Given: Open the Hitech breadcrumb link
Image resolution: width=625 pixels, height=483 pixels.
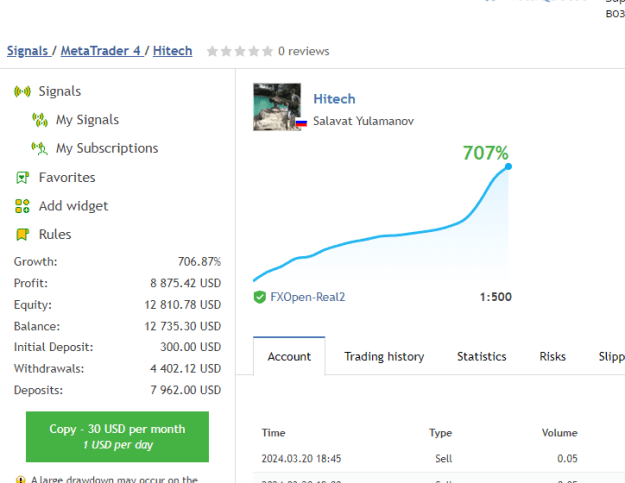Looking at the screenshot, I should click(173, 51).
